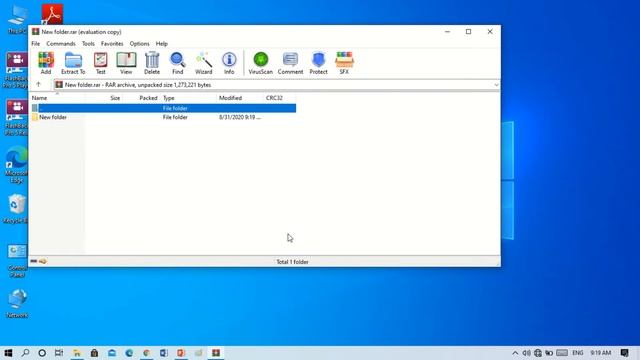Select the parent folder '..' row
Screen dimensions: 640x360
(x=164, y=108)
